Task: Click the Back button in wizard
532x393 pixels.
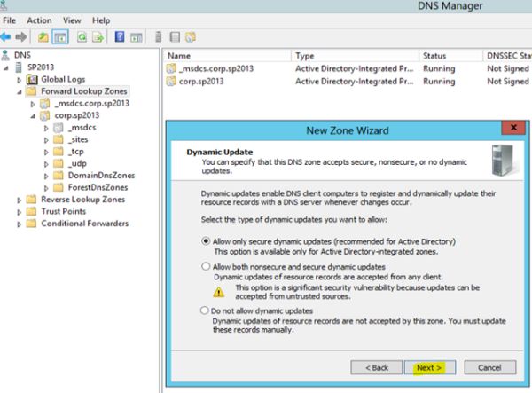Action: pos(377,367)
